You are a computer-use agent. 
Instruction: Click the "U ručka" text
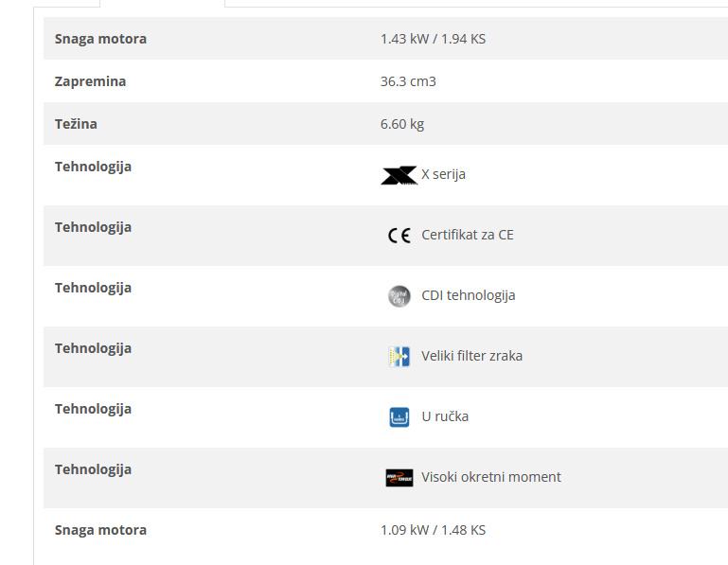click(x=445, y=416)
